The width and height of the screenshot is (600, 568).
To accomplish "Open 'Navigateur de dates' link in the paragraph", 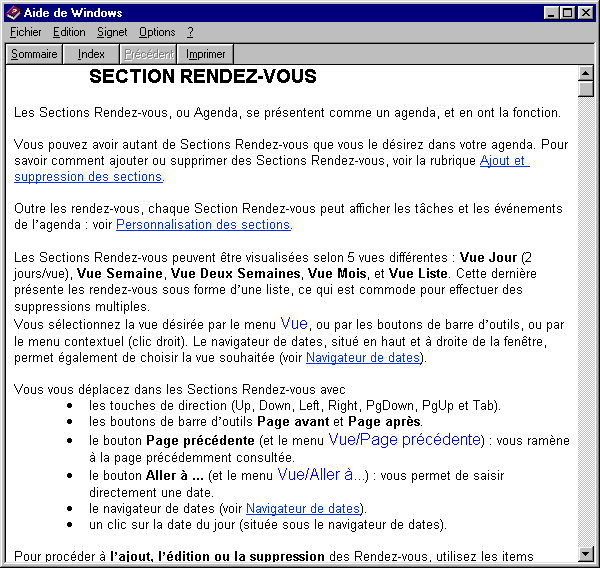I will (363, 357).
